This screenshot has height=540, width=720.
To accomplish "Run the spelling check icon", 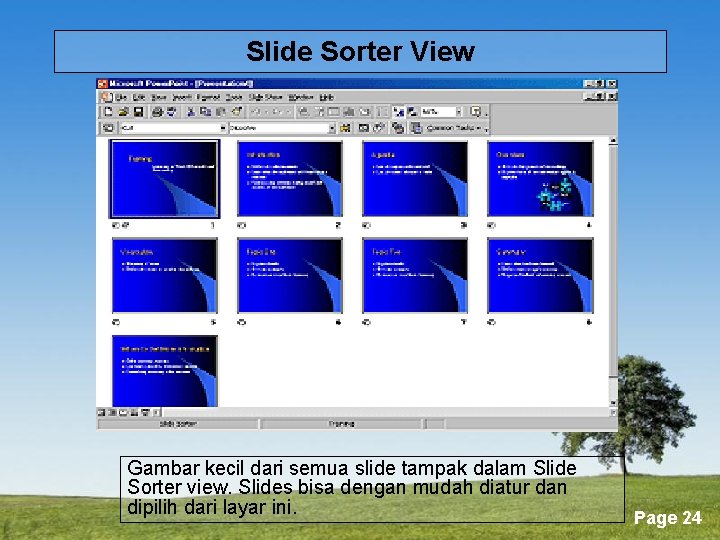I will [172, 112].
